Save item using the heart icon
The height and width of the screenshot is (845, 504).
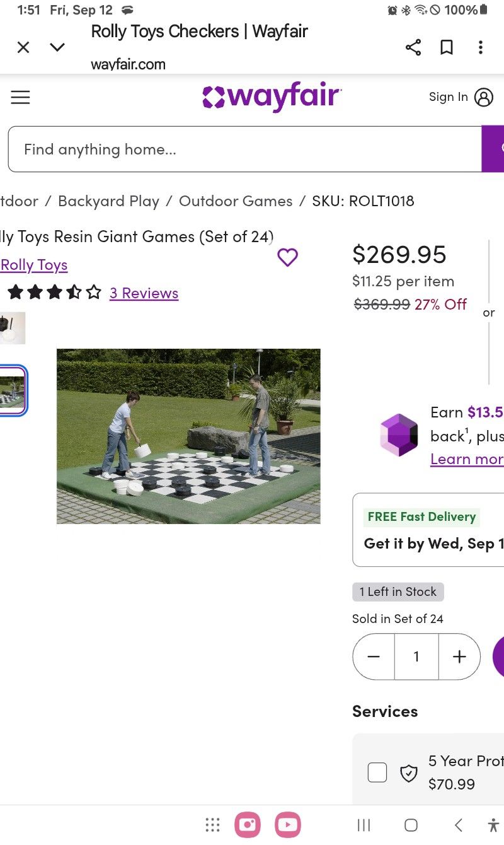pos(287,257)
